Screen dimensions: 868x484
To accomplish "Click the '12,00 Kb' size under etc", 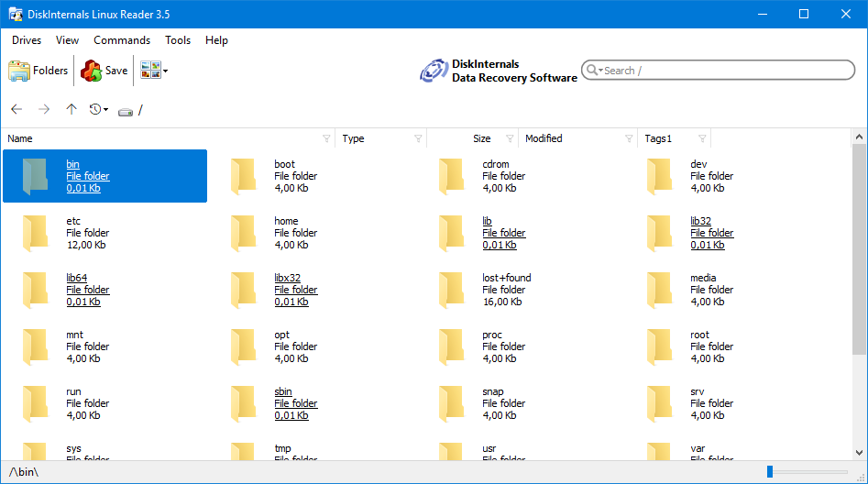I will 86,245.
